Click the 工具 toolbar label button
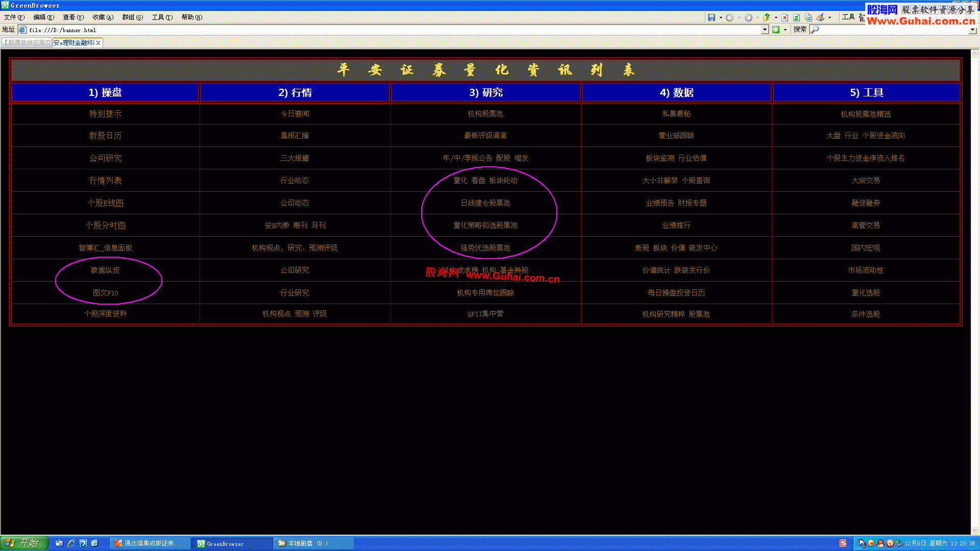Viewport: 980px width, 551px height. [x=848, y=17]
